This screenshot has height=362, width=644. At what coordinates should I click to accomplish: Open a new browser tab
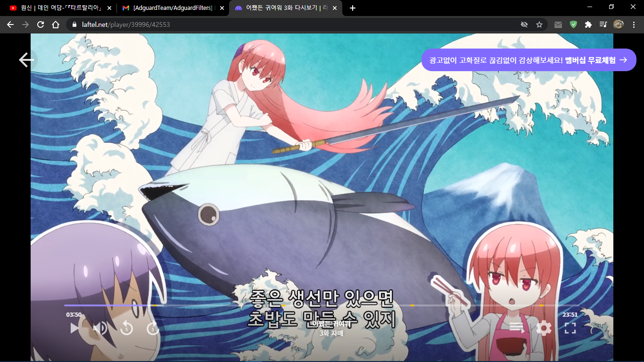click(x=353, y=8)
